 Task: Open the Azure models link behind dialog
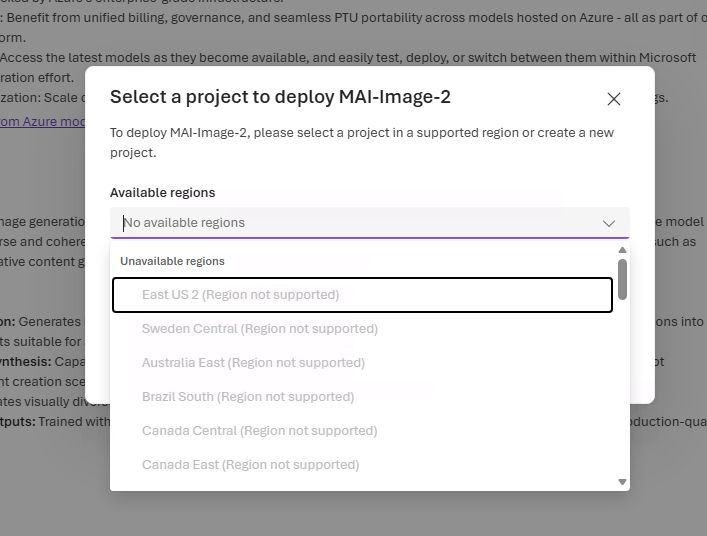42,122
